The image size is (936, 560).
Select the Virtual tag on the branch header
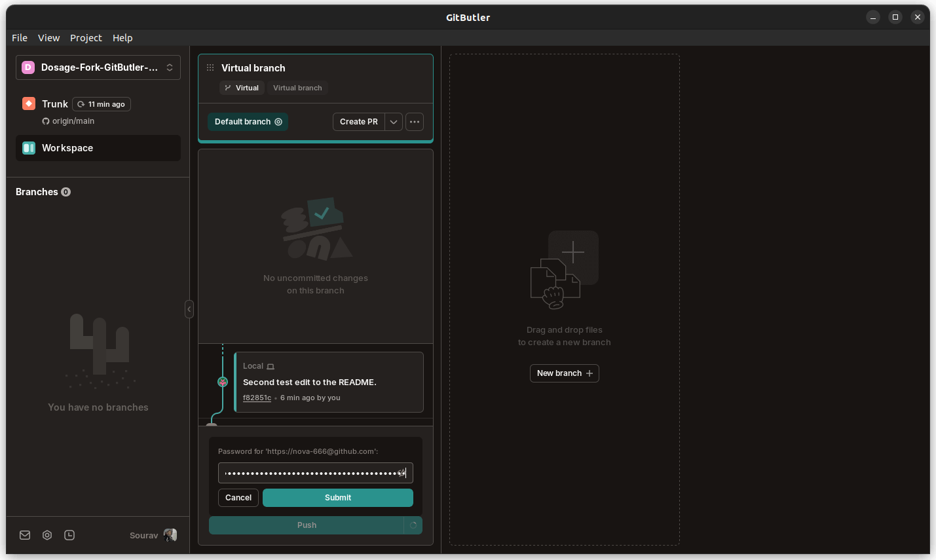click(x=242, y=87)
